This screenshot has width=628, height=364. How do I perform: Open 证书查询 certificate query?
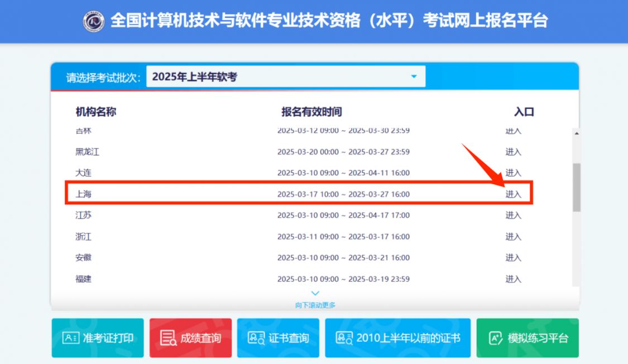tap(278, 338)
